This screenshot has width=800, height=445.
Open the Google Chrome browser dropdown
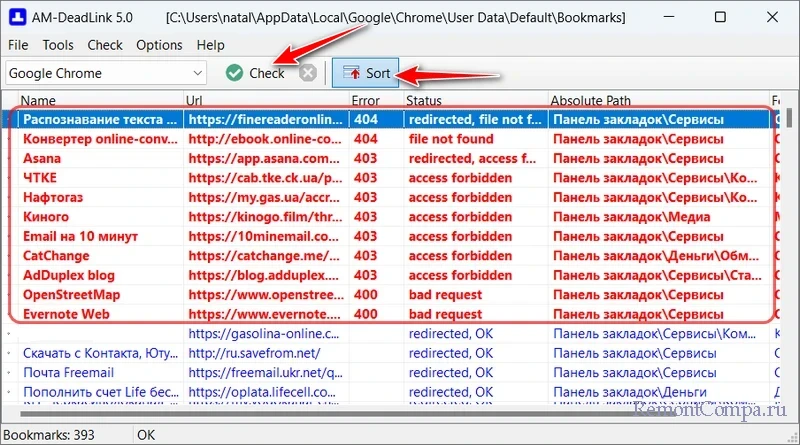(105, 73)
